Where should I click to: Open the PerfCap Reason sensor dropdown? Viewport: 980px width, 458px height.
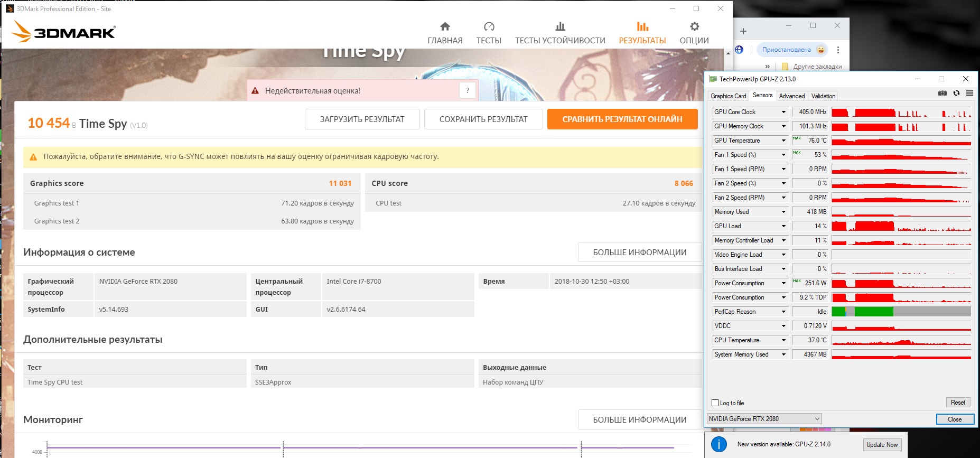pyautogui.click(x=784, y=312)
